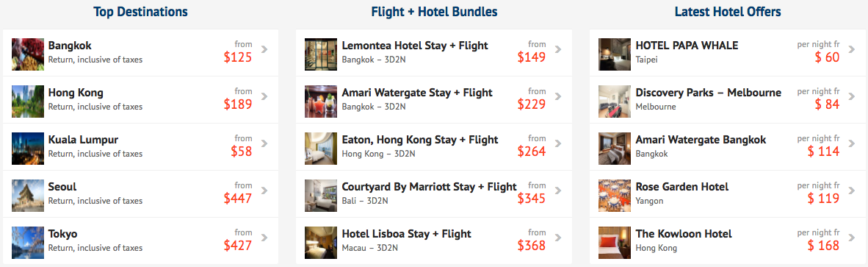Click the $58 Kuala Lumpur price
The width and height of the screenshot is (868, 267).
pos(242,152)
